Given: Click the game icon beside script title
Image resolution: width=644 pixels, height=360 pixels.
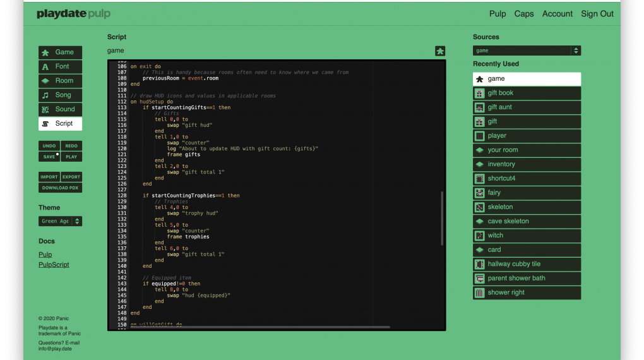Looking at the screenshot, I should pyautogui.click(x=440, y=51).
